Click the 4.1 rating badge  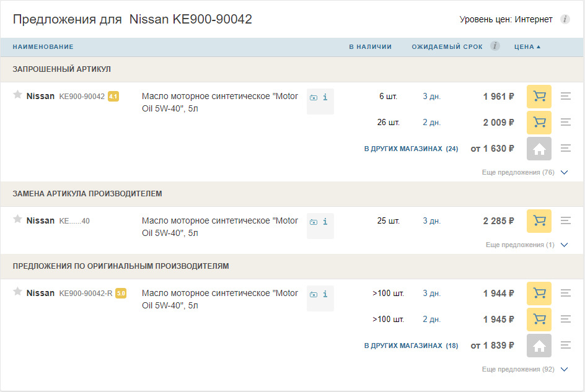(113, 96)
